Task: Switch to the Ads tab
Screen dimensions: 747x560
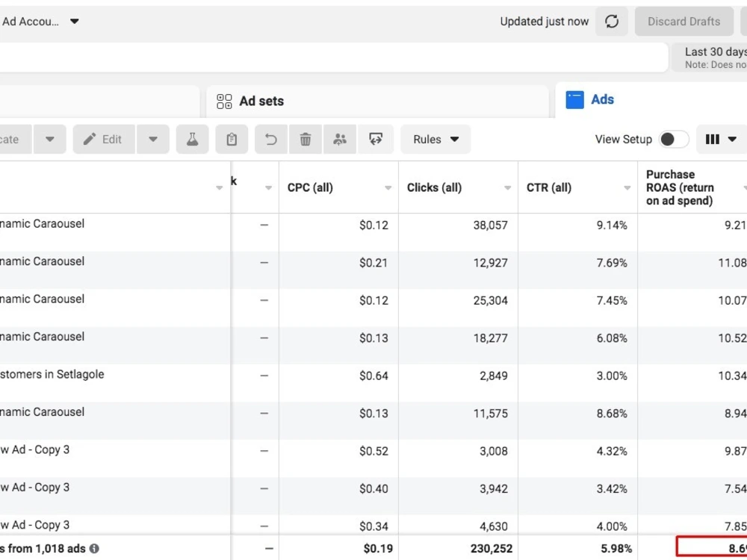Action: tap(651, 100)
